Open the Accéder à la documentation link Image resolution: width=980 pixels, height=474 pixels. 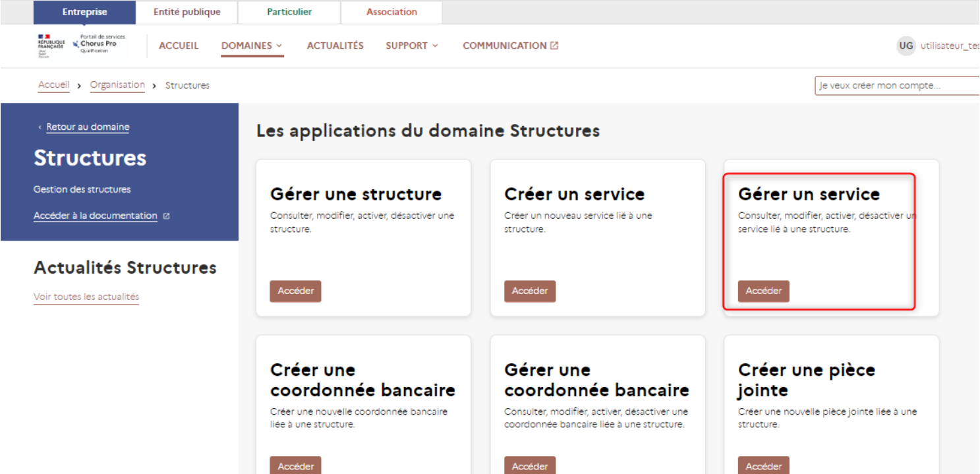tap(96, 216)
